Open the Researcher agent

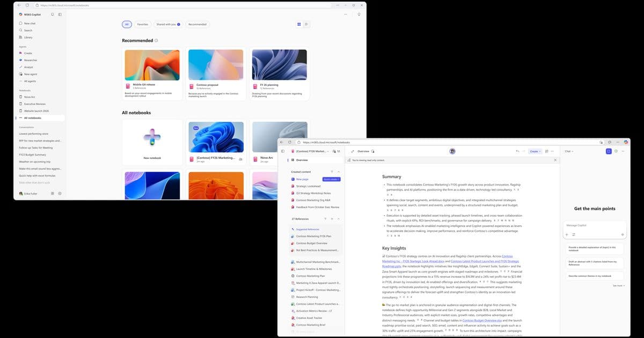[28, 60]
